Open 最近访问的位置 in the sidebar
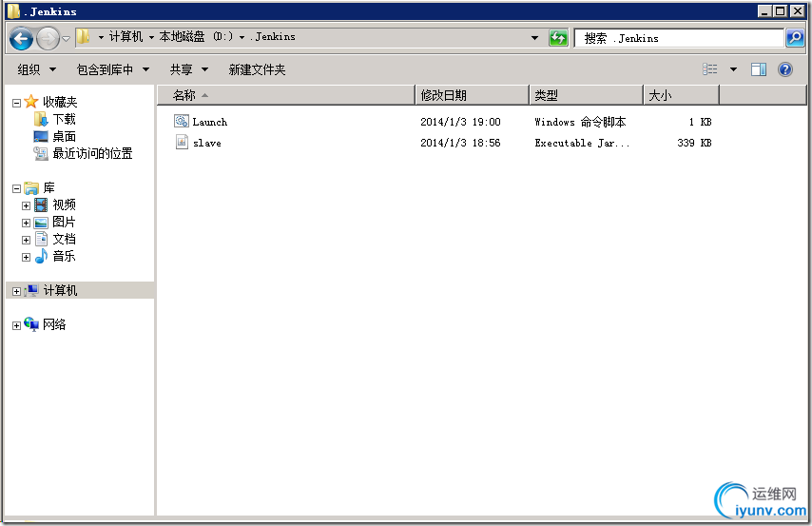The height and width of the screenshot is (526, 812). point(92,153)
